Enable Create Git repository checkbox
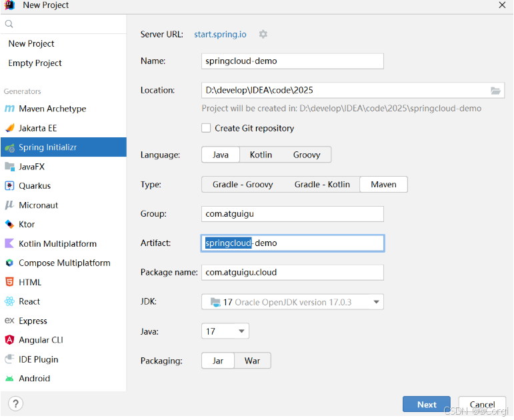Screen dimensions: 514x420 pos(206,128)
